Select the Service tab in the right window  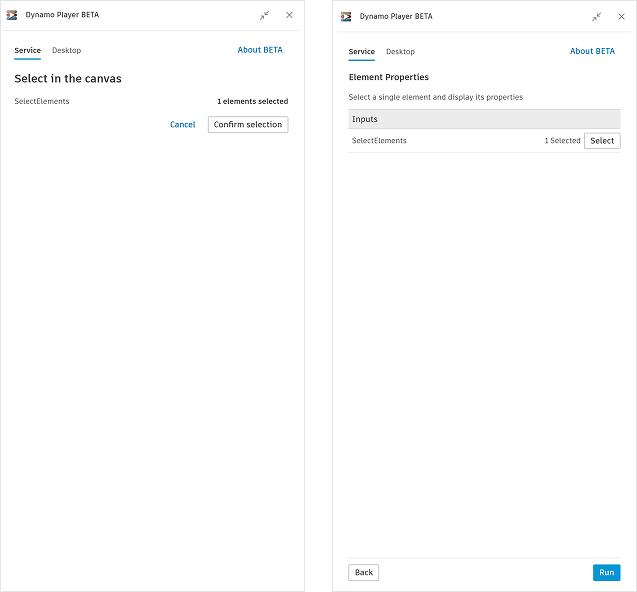pyautogui.click(x=361, y=51)
